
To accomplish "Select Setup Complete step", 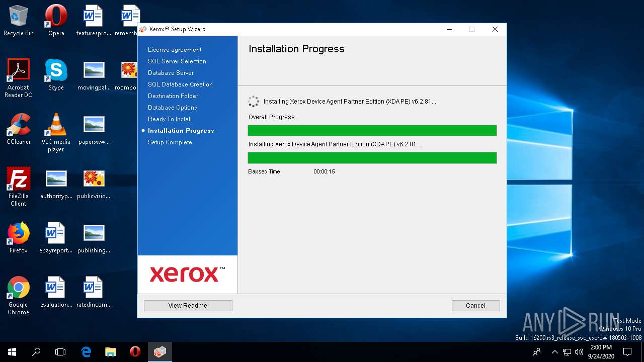I will [170, 142].
